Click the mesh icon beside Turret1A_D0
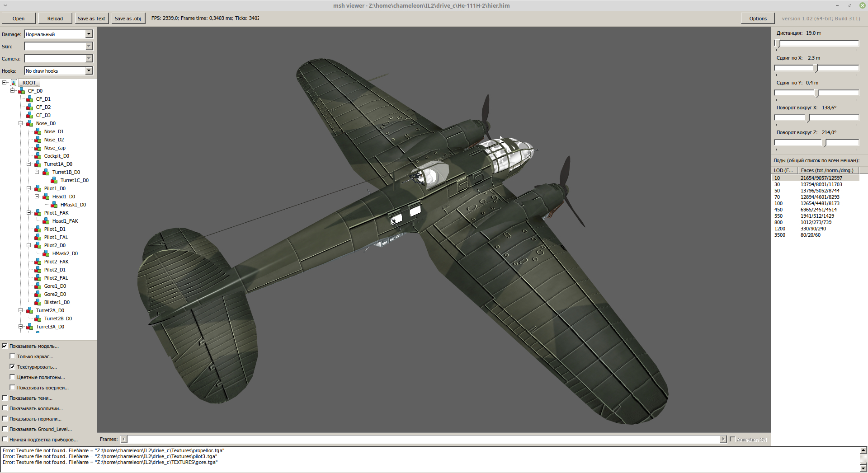Image resolution: width=868 pixels, height=473 pixels. tap(38, 164)
